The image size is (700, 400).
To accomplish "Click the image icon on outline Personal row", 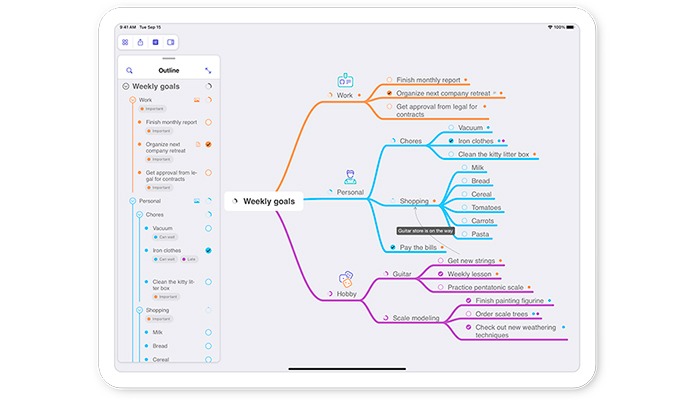I will pos(197,201).
